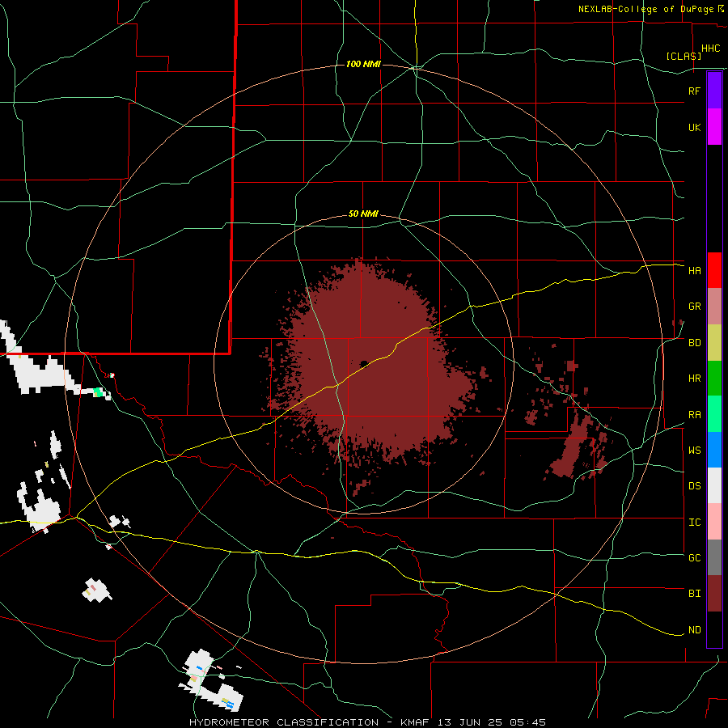Screen dimensions: 728x728
Task: Select the light pink IC legend swatch
Action: 714,522
